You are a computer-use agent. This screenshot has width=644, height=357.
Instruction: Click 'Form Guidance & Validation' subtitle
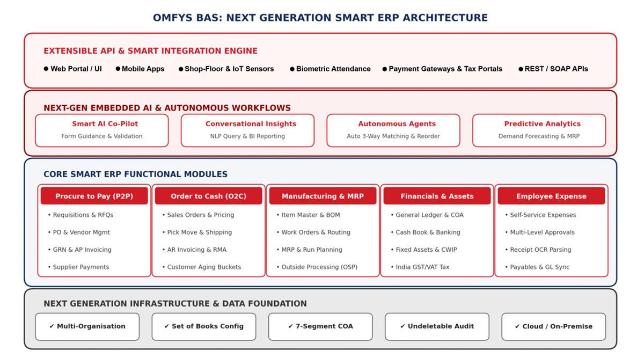click(x=102, y=136)
